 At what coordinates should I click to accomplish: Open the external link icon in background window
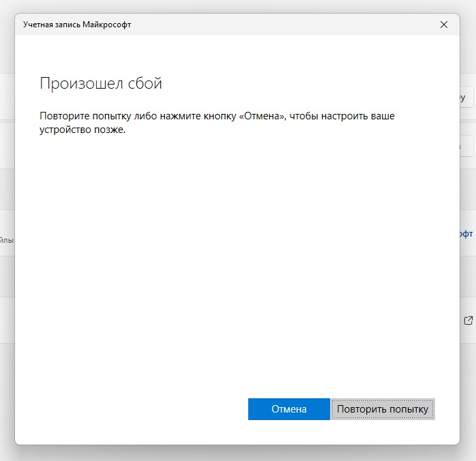click(468, 321)
